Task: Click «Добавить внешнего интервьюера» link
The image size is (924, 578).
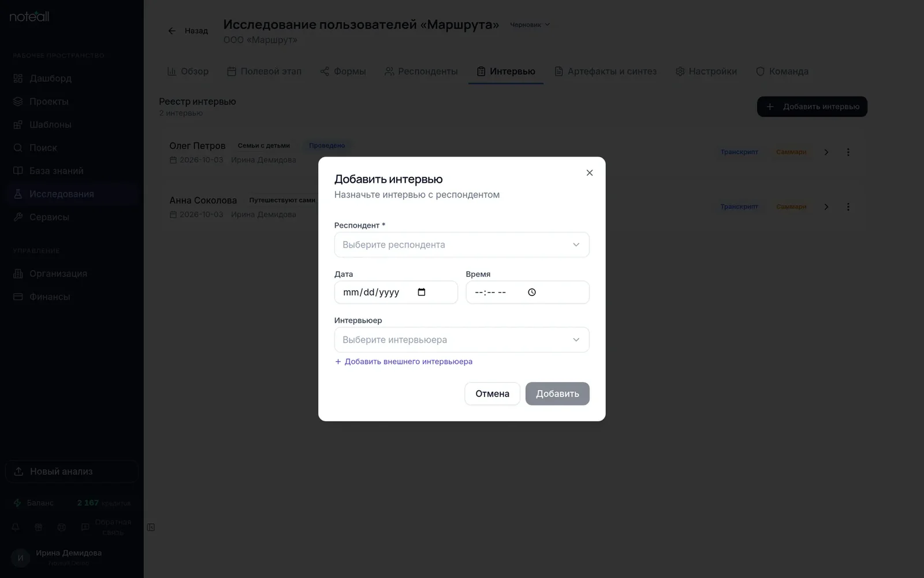Action: click(404, 362)
